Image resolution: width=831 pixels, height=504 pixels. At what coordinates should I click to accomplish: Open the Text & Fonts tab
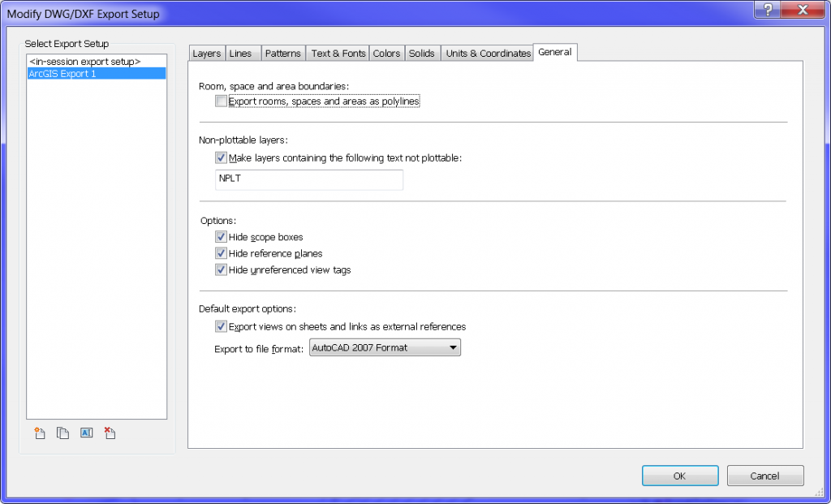pos(338,52)
